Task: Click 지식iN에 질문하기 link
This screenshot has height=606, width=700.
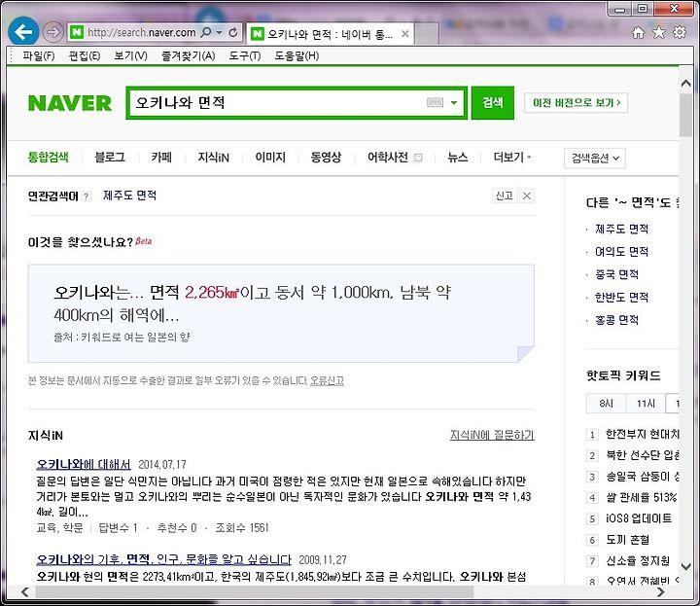Action: pos(492,435)
